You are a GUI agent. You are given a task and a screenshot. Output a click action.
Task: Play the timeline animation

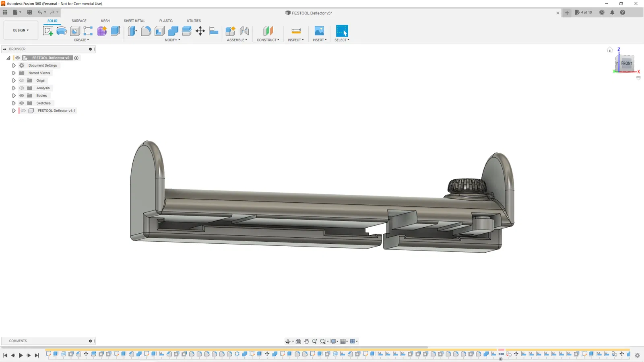tap(21, 355)
